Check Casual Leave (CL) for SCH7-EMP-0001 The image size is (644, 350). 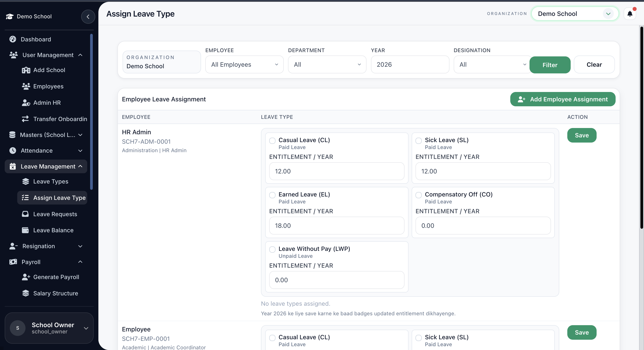coord(272,338)
